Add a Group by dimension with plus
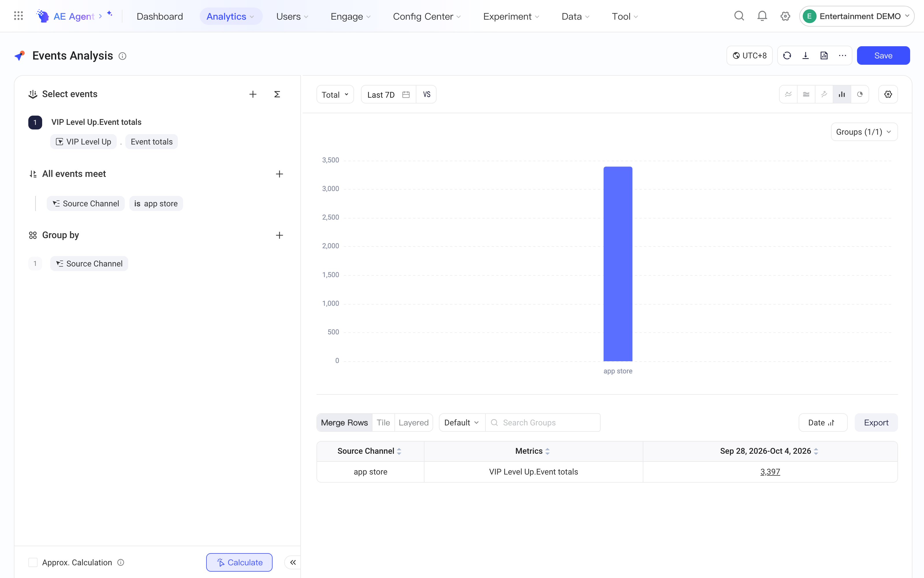924x578 pixels. 280,235
